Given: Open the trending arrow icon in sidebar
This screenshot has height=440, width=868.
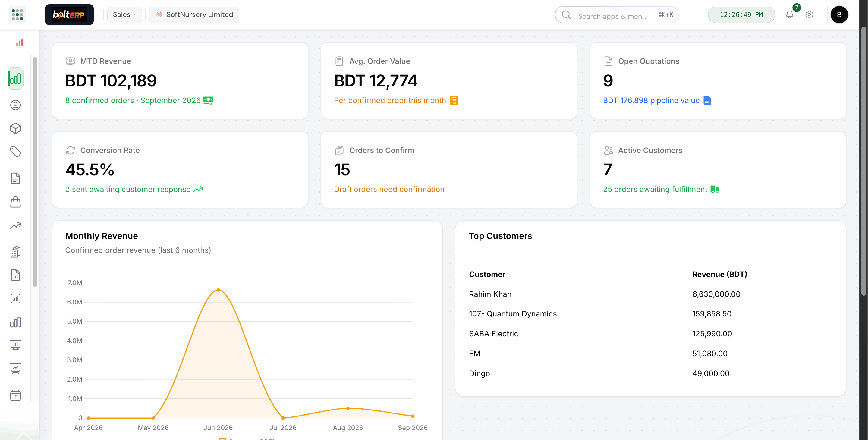Looking at the screenshot, I should [15, 225].
